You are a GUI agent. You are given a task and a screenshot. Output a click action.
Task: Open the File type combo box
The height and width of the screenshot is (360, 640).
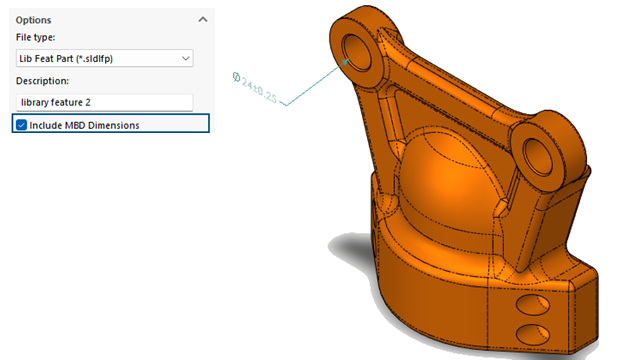(104, 58)
